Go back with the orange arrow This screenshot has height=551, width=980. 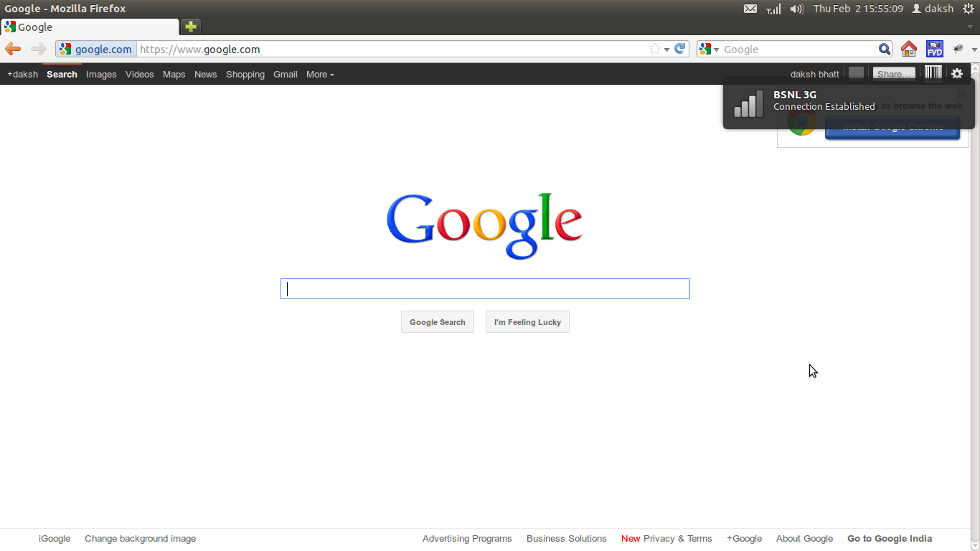pyautogui.click(x=13, y=49)
